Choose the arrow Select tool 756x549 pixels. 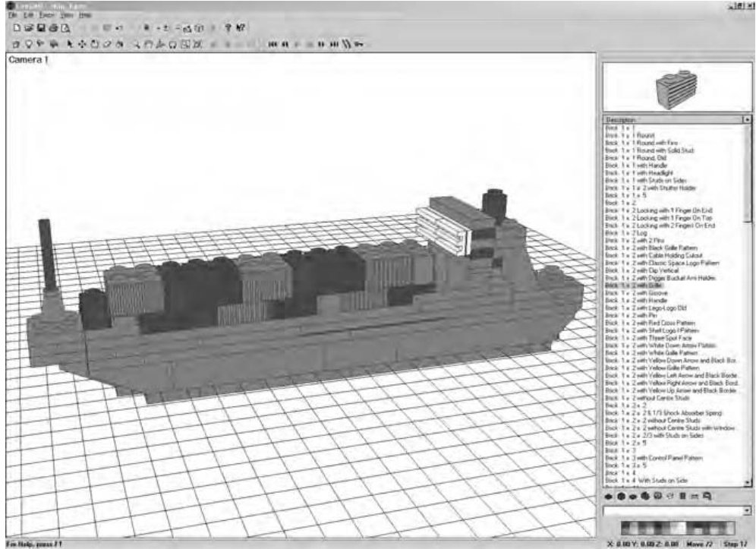point(71,44)
